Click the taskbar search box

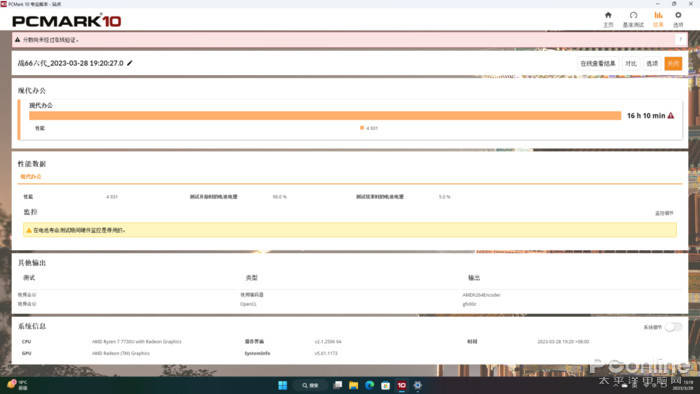(x=310, y=385)
